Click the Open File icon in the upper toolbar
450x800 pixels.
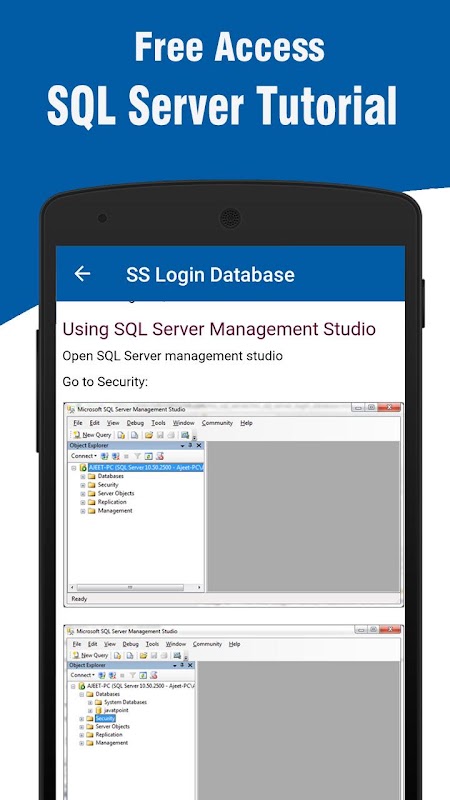tap(148, 435)
